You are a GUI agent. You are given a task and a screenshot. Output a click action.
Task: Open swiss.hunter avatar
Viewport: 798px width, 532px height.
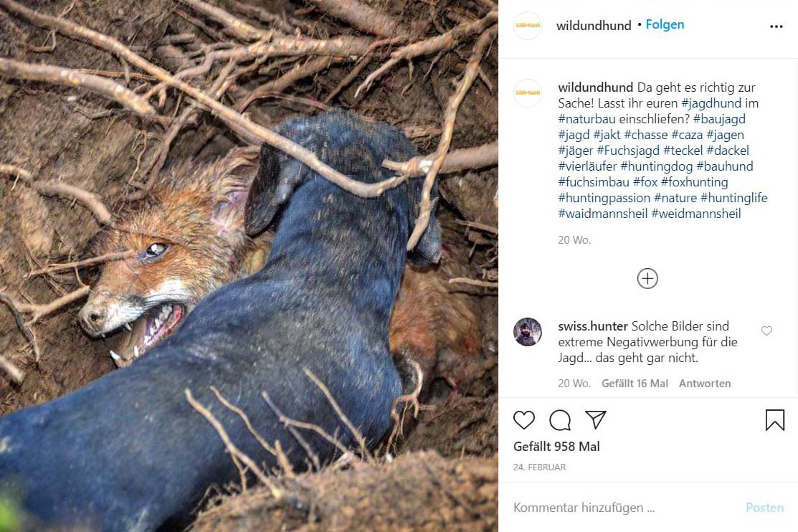coord(528,332)
